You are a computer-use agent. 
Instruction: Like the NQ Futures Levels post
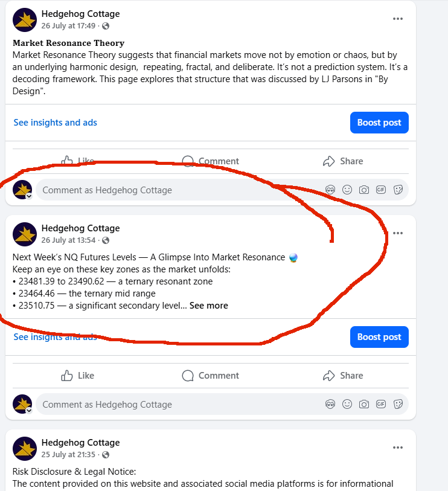point(78,376)
